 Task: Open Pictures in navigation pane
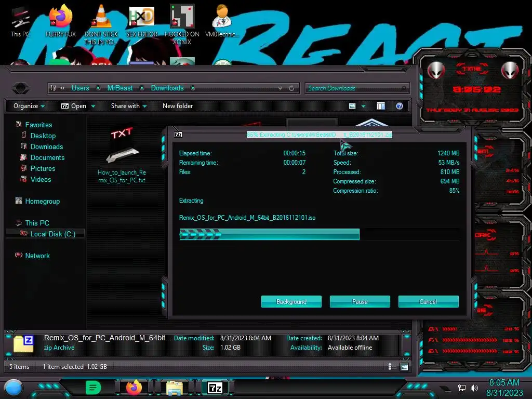coord(43,169)
